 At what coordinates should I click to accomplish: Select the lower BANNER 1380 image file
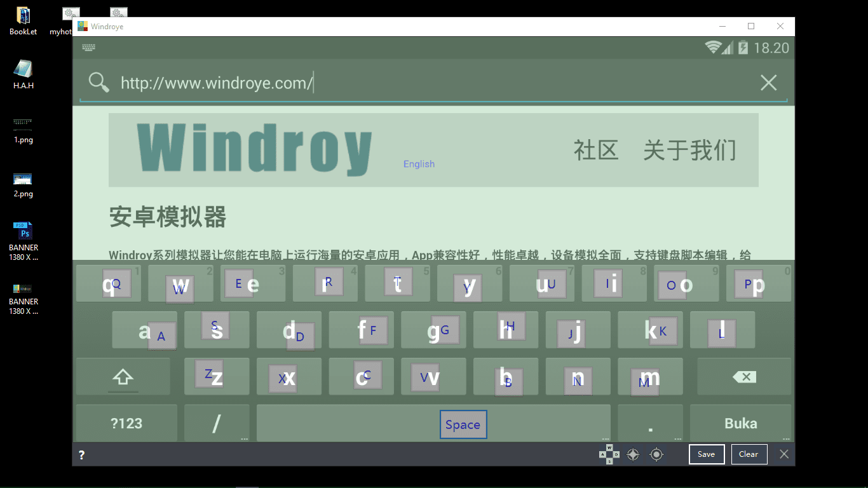(x=24, y=297)
